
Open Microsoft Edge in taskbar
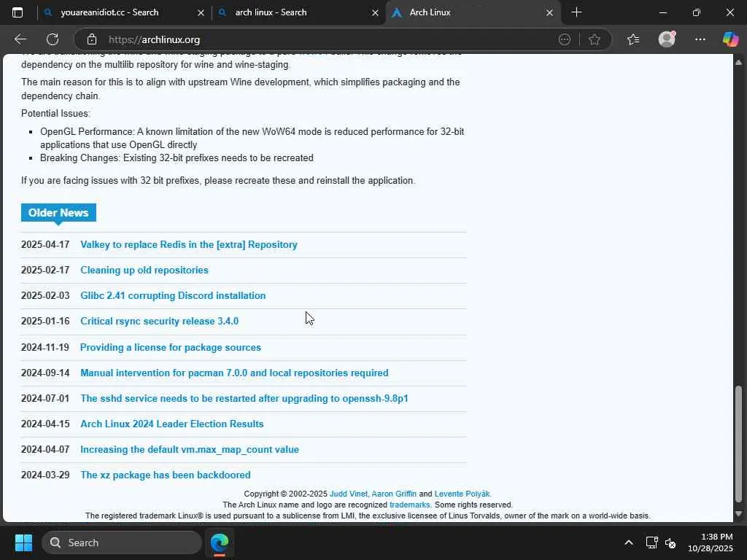[x=220, y=542]
